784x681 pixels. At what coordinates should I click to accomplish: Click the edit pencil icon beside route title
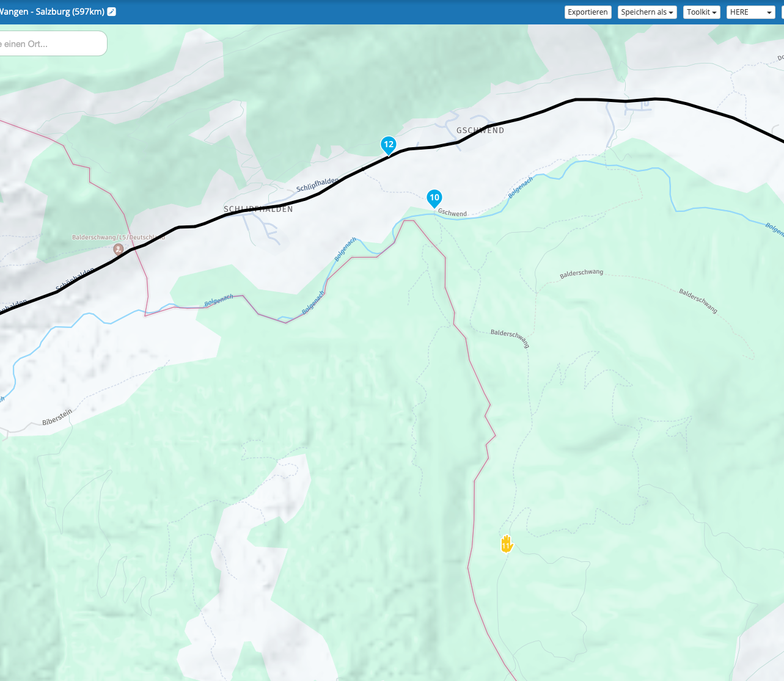point(112,12)
